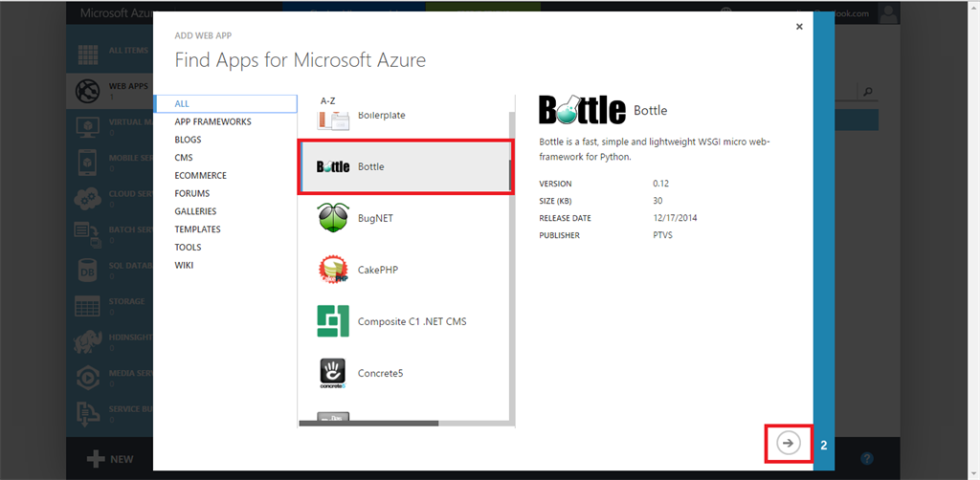This screenshot has width=980, height=480.
Task: Click the CakePHP cake icon
Action: pos(333,270)
